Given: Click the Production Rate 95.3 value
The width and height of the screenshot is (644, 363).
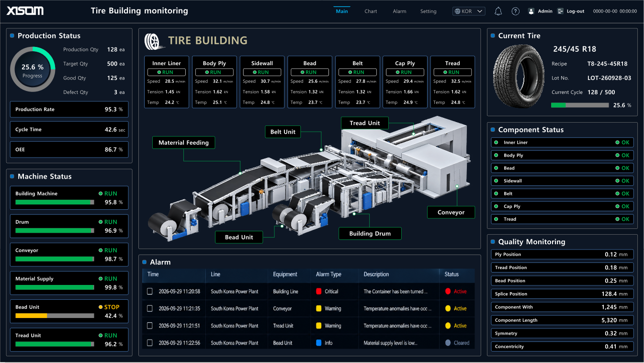Looking at the screenshot, I should [x=111, y=109].
